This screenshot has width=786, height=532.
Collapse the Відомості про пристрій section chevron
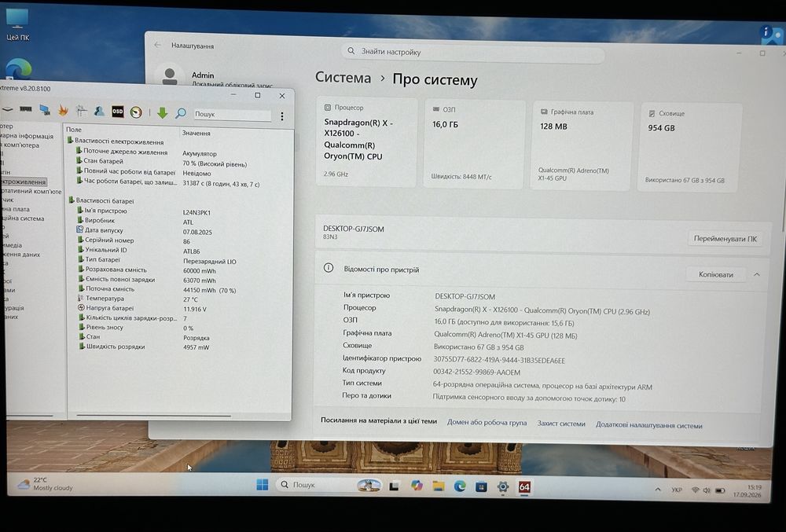[757, 274]
